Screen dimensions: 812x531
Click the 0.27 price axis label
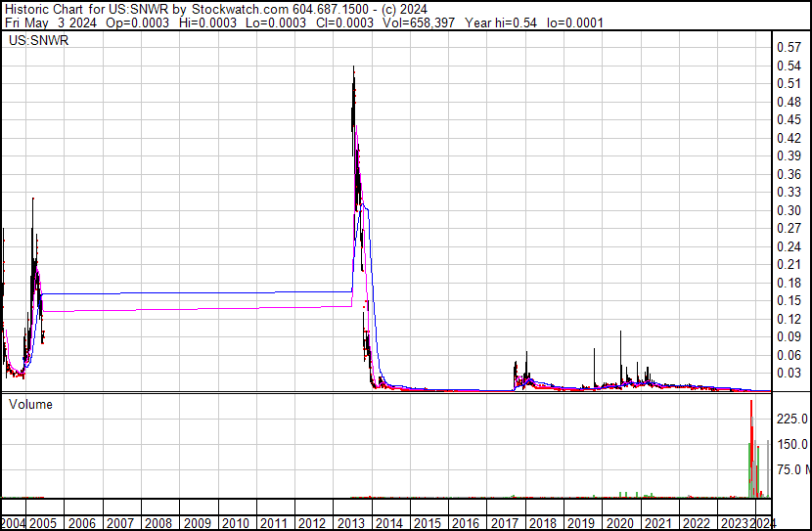pyautogui.click(x=789, y=228)
